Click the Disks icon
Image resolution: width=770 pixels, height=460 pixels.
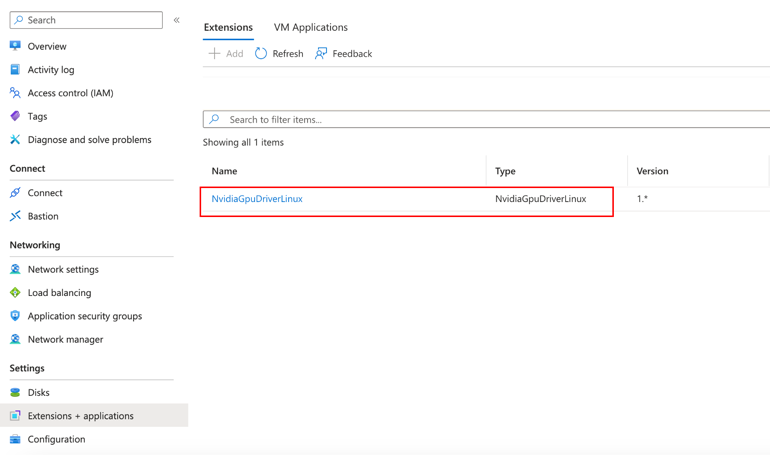tap(15, 392)
